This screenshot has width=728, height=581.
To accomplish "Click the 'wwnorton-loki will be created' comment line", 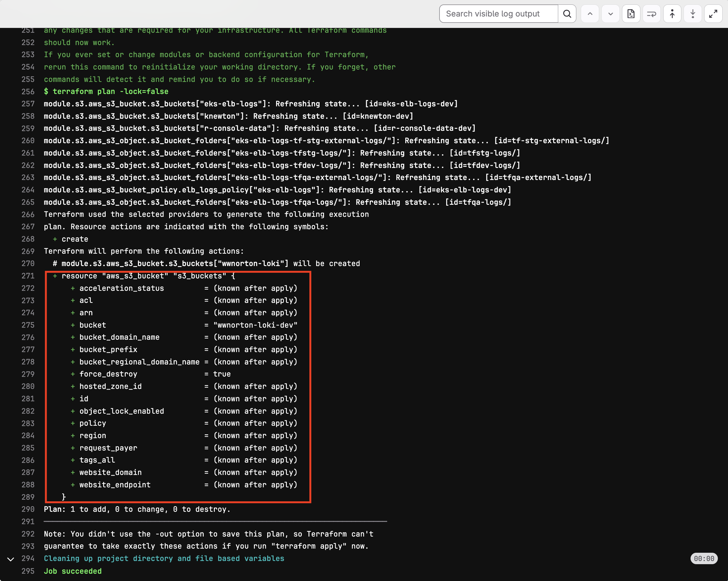I will click(x=206, y=264).
